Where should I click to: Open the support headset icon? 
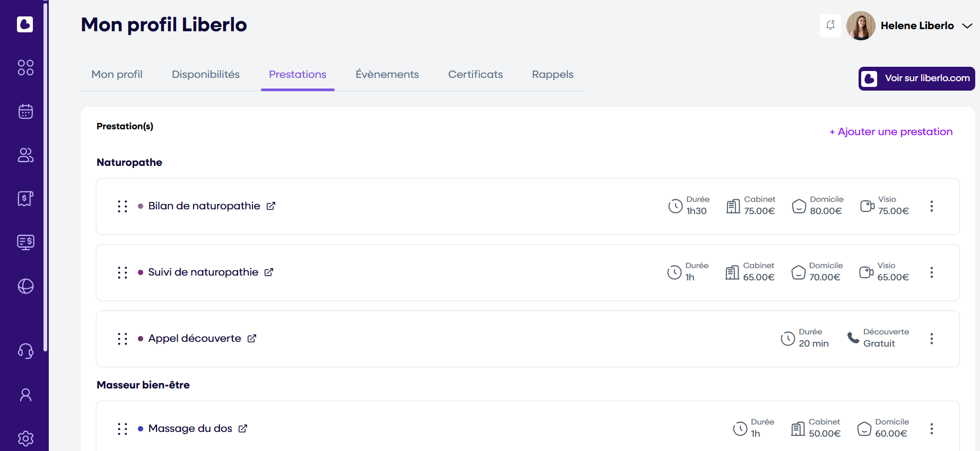pyautogui.click(x=25, y=351)
